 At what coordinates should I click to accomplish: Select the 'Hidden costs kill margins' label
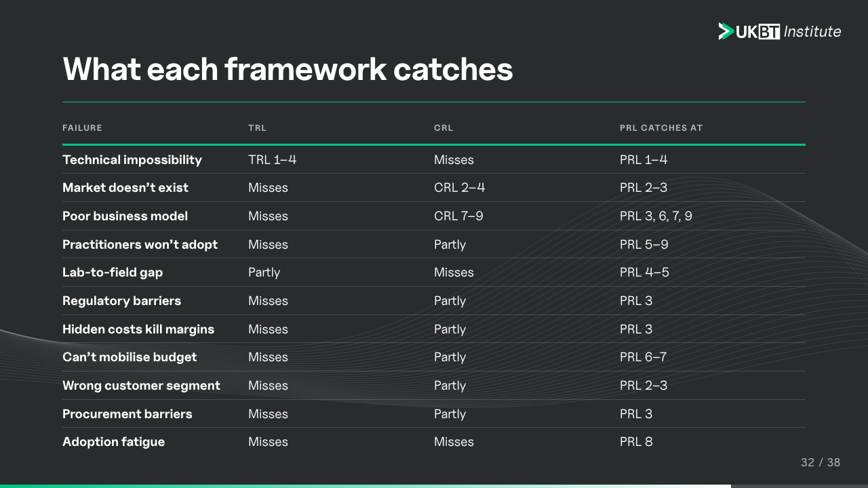pyautogui.click(x=138, y=329)
